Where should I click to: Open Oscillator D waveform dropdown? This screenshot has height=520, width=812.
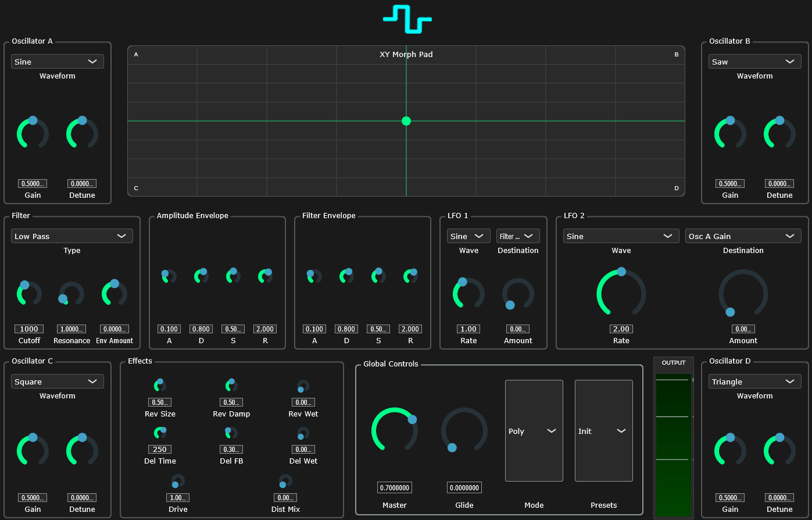pos(755,382)
